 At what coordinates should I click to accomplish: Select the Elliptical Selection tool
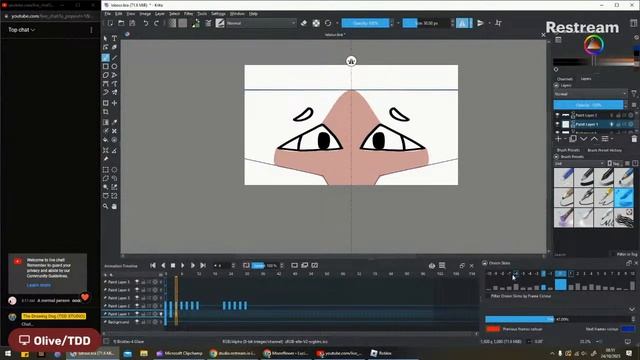[x=114, y=169]
